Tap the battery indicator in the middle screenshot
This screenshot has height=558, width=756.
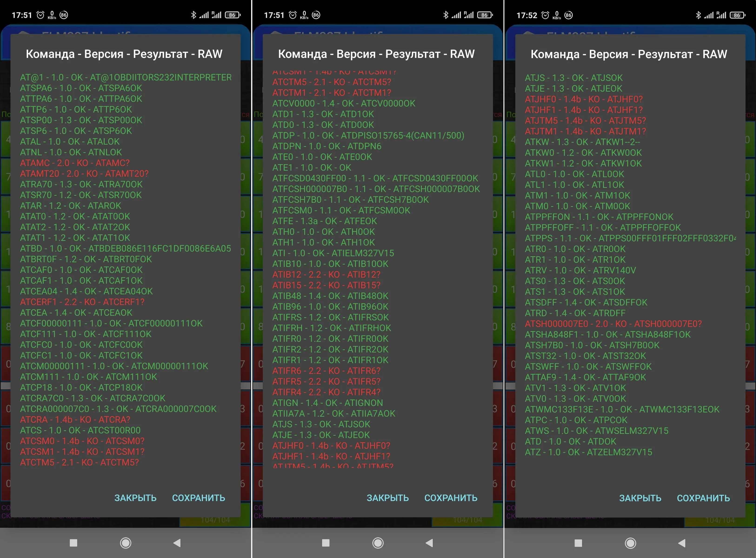click(485, 15)
